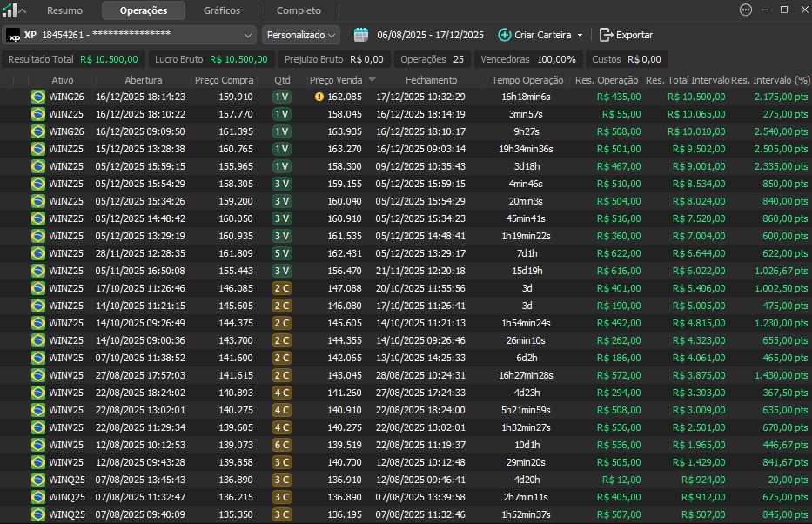
Task: Click the Exportar button label
Action: click(x=634, y=35)
